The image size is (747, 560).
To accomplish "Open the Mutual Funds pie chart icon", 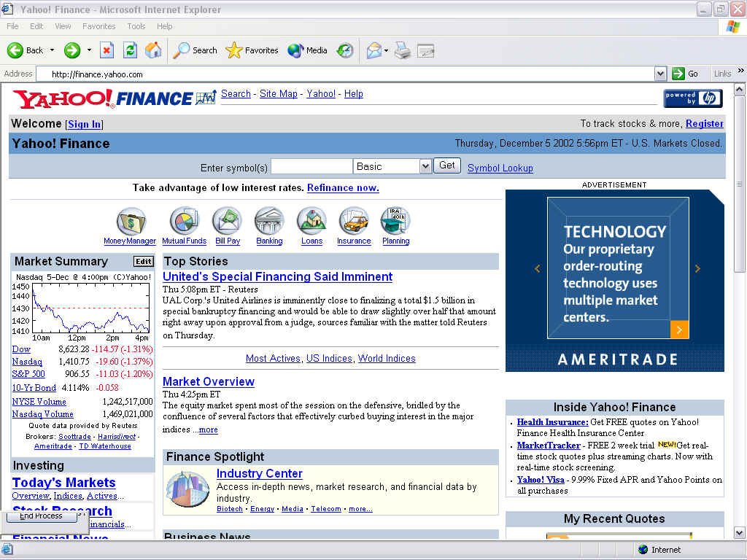I will (x=185, y=221).
